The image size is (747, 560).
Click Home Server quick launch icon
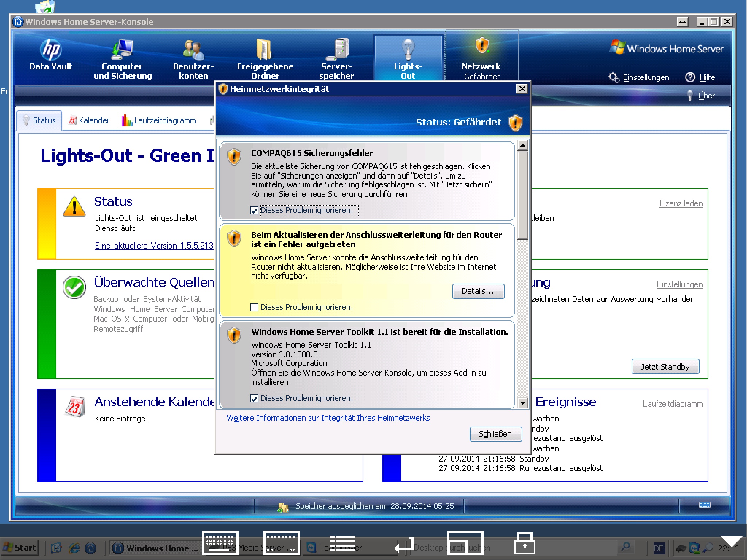90,548
